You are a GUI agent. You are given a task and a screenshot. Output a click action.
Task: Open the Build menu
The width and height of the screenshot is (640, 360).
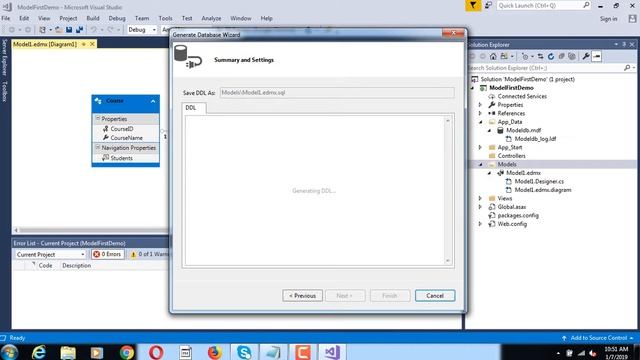(93, 18)
